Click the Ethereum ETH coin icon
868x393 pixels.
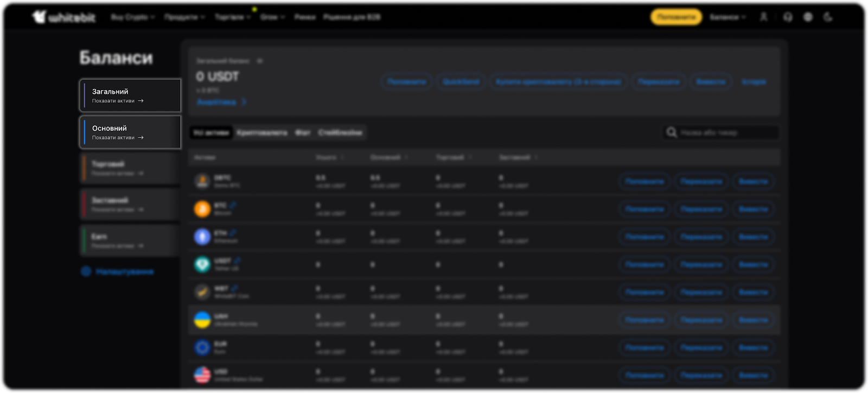pos(202,237)
